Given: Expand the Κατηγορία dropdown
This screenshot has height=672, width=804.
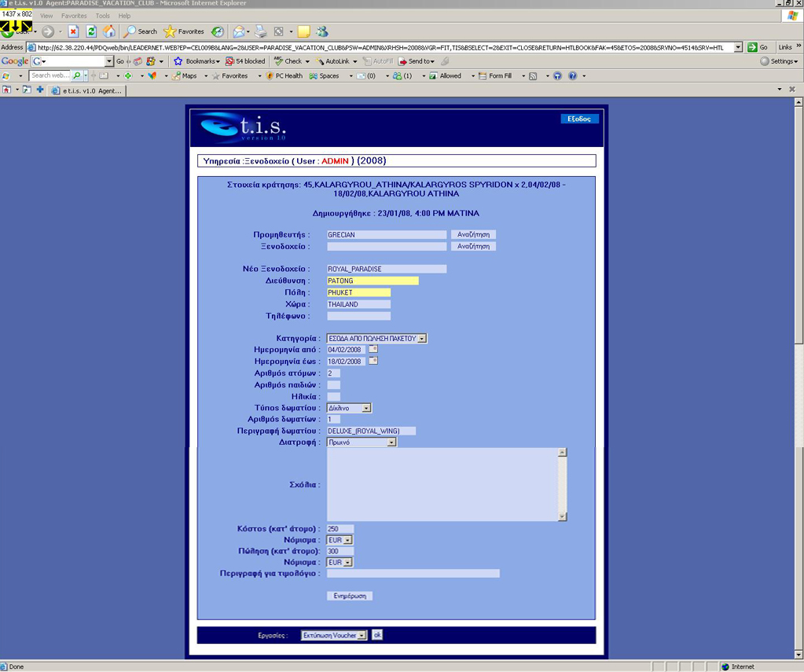Looking at the screenshot, I should pos(422,339).
